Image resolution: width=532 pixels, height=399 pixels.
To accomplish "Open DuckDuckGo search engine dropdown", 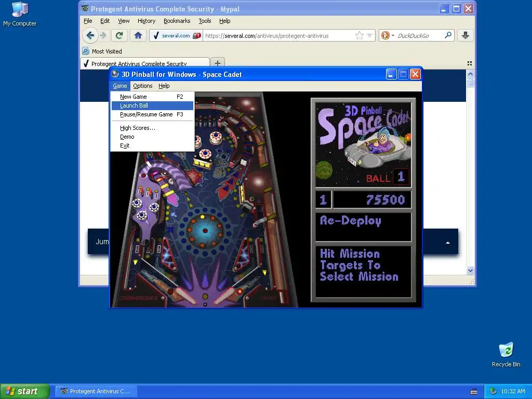I will (x=388, y=35).
